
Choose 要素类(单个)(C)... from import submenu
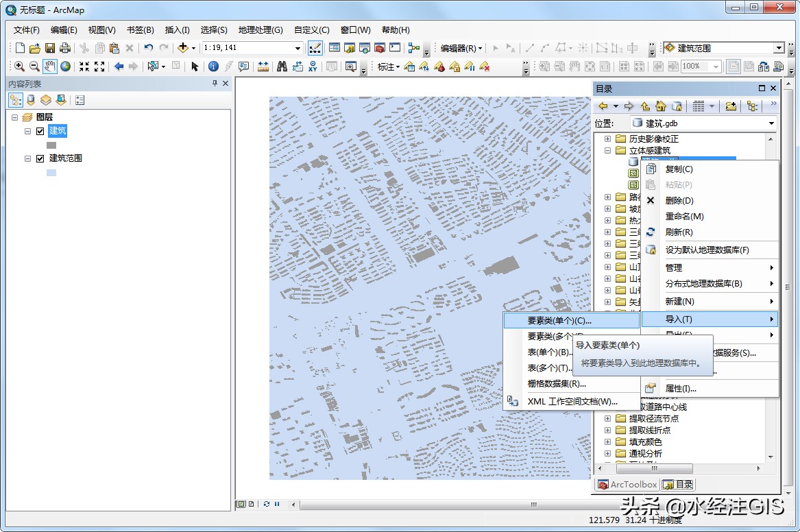point(572,320)
